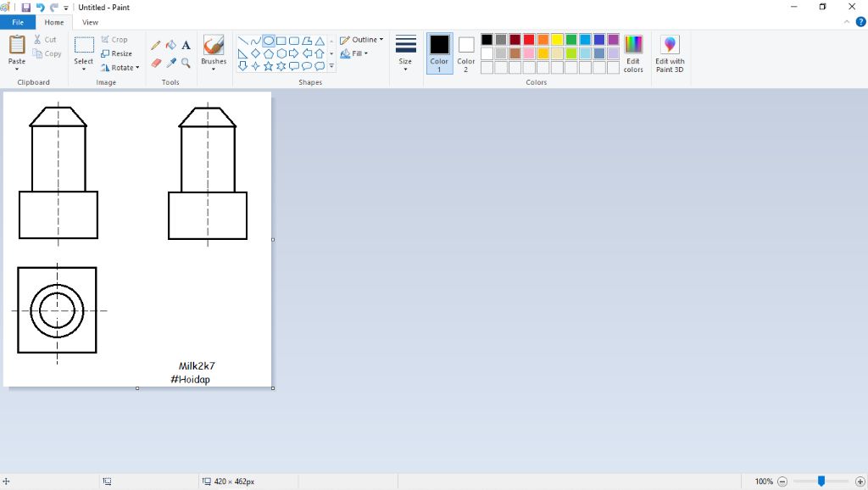Select the Pencil tool

coord(156,46)
